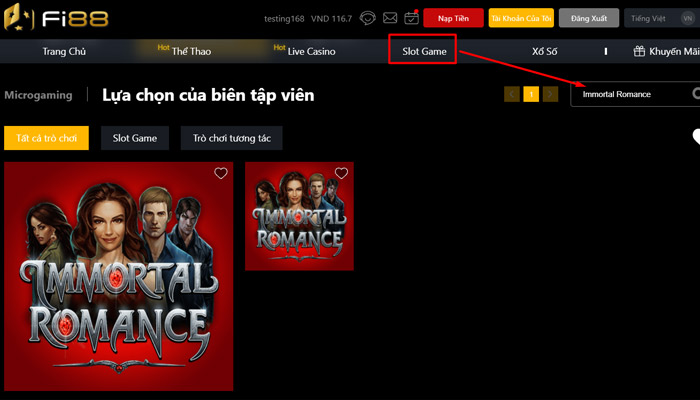Select the Trò chơi tương tác tab
The width and height of the screenshot is (700, 400).
pos(232,138)
